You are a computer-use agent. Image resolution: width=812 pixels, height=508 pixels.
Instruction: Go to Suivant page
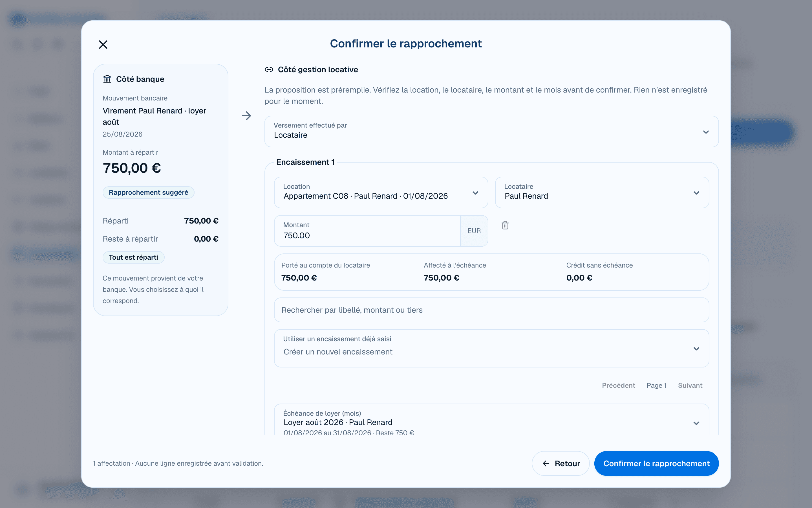click(x=690, y=385)
